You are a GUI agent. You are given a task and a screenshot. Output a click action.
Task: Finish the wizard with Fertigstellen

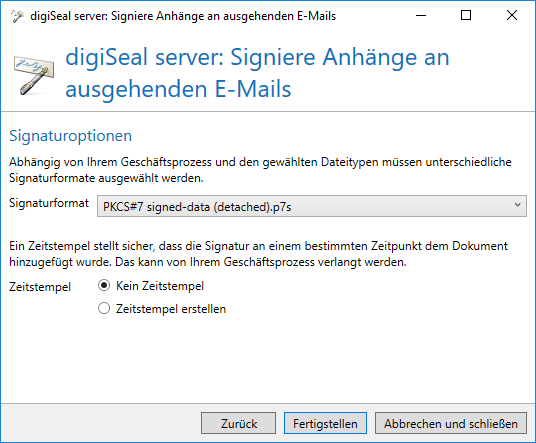[325, 423]
